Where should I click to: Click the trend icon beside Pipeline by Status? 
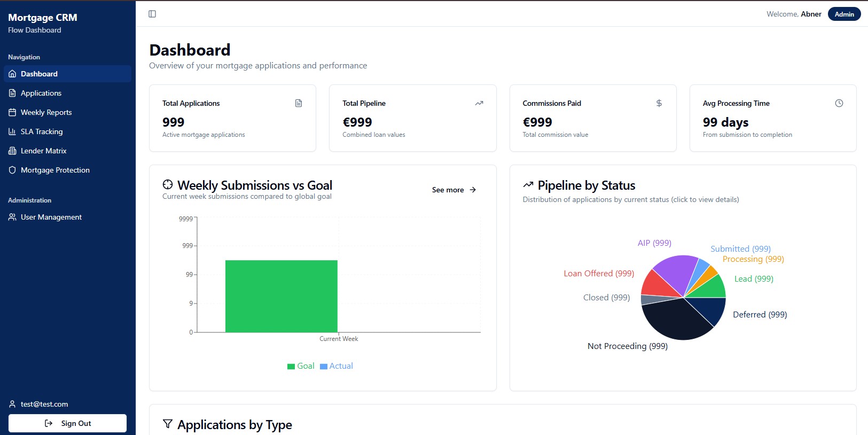click(x=528, y=185)
